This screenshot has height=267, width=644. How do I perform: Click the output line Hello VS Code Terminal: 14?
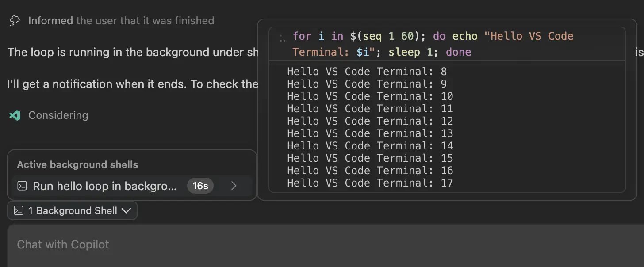[x=370, y=146]
